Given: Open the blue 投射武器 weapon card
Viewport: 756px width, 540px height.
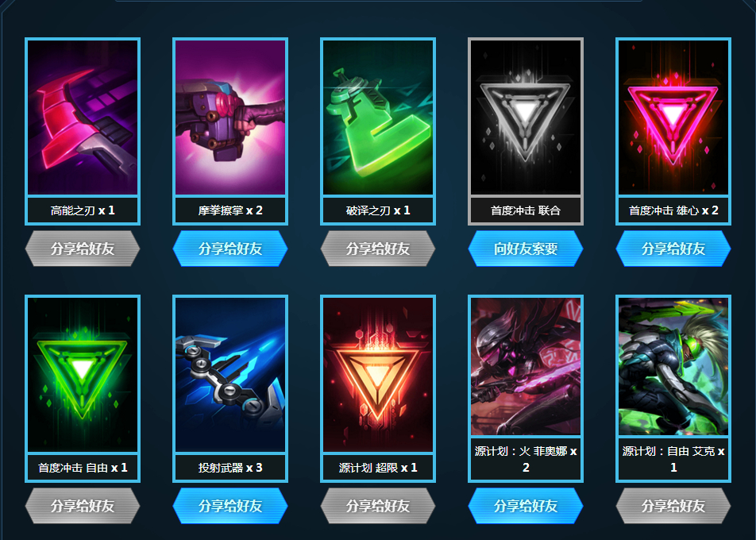Looking at the screenshot, I should pos(230,375).
